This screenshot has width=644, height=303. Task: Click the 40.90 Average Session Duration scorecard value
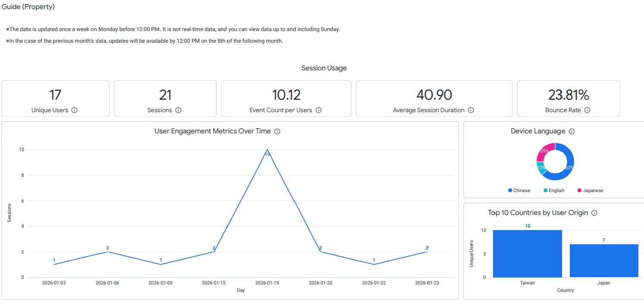[x=434, y=95]
